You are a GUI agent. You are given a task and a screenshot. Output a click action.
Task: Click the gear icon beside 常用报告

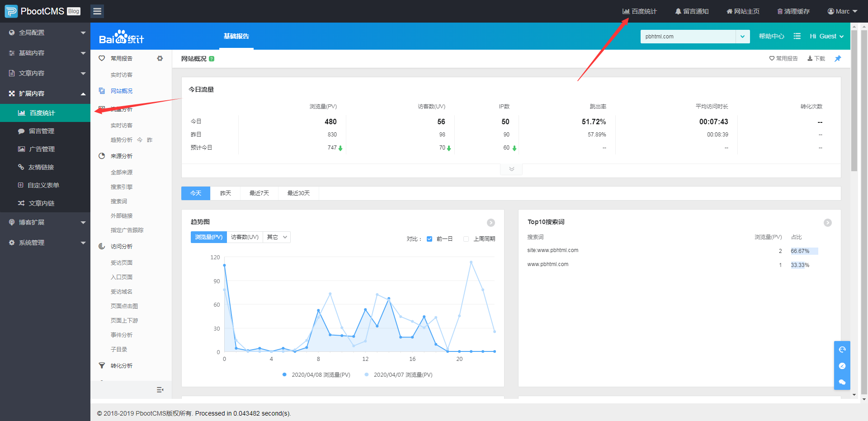160,58
